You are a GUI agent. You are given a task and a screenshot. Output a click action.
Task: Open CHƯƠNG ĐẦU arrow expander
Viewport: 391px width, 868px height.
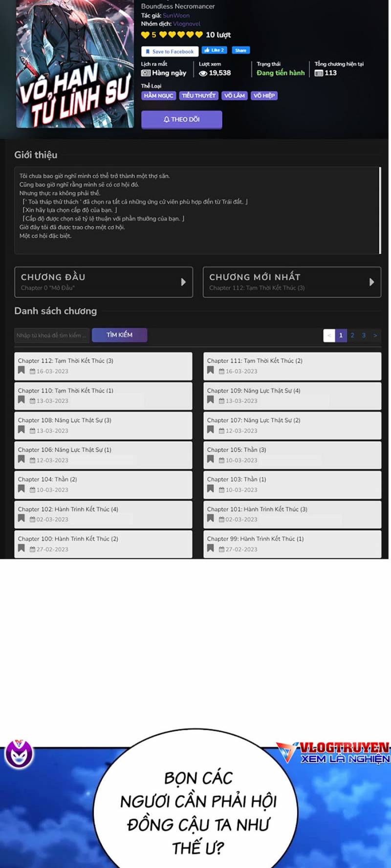click(183, 282)
